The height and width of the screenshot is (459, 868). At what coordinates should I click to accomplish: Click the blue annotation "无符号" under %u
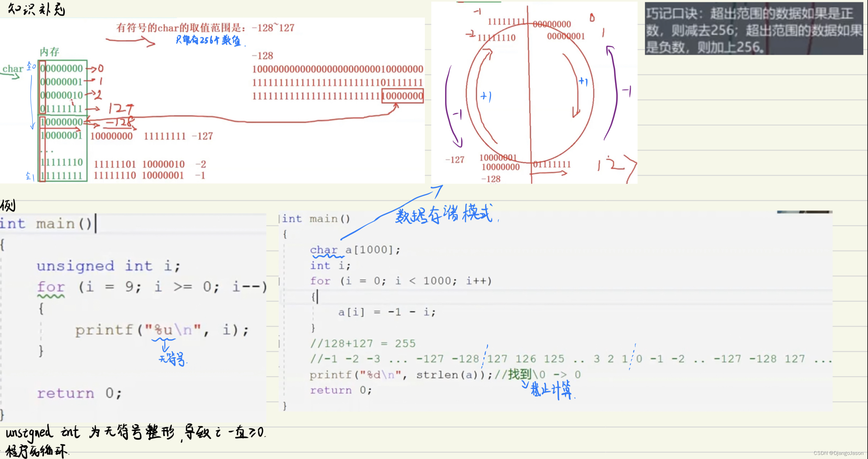[172, 359]
